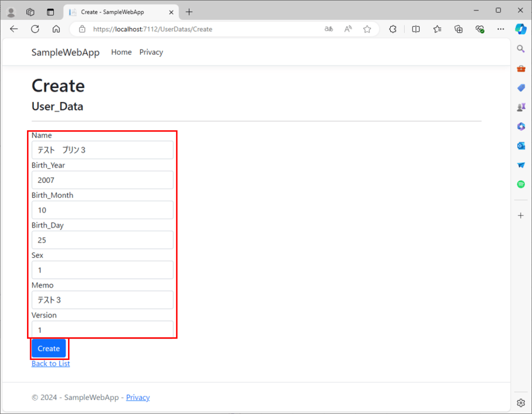Select the Home navbar item
The width and height of the screenshot is (532, 414).
(122, 52)
